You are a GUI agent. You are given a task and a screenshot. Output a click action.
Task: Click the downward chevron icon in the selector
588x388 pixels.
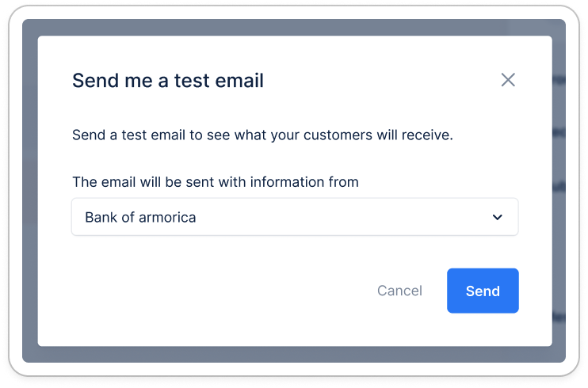pyautogui.click(x=497, y=217)
